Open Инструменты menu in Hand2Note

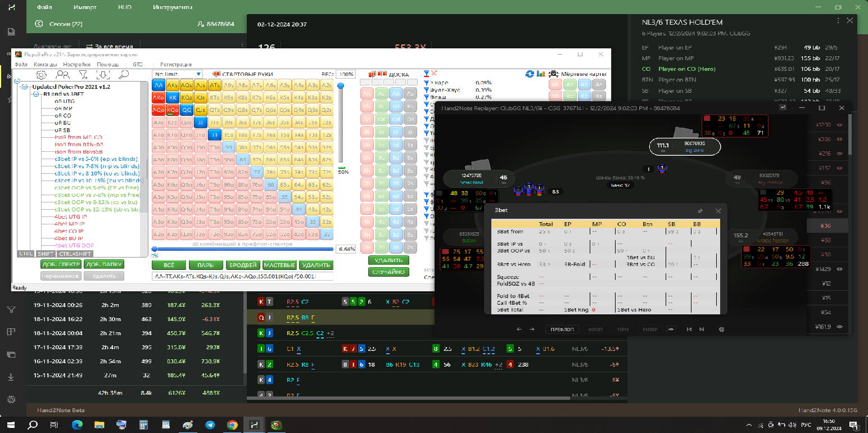pyautogui.click(x=173, y=8)
